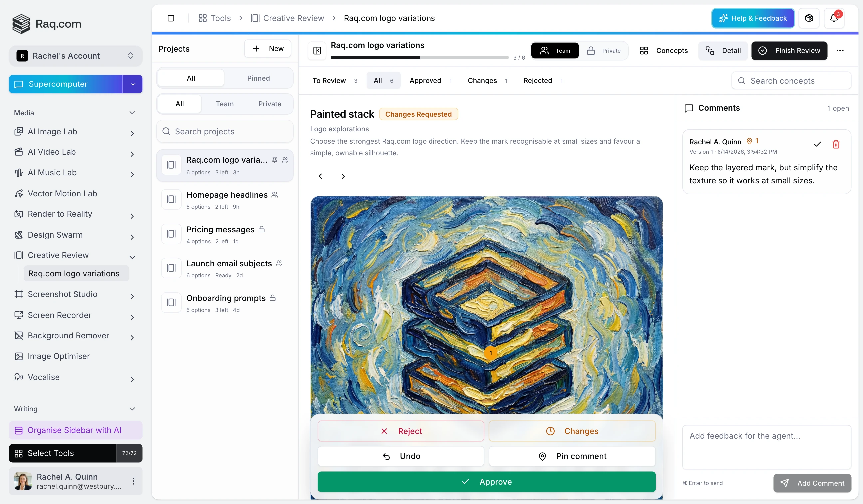The width and height of the screenshot is (863, 504).
Task: Click Finish Review
Action: pos(789,51)
